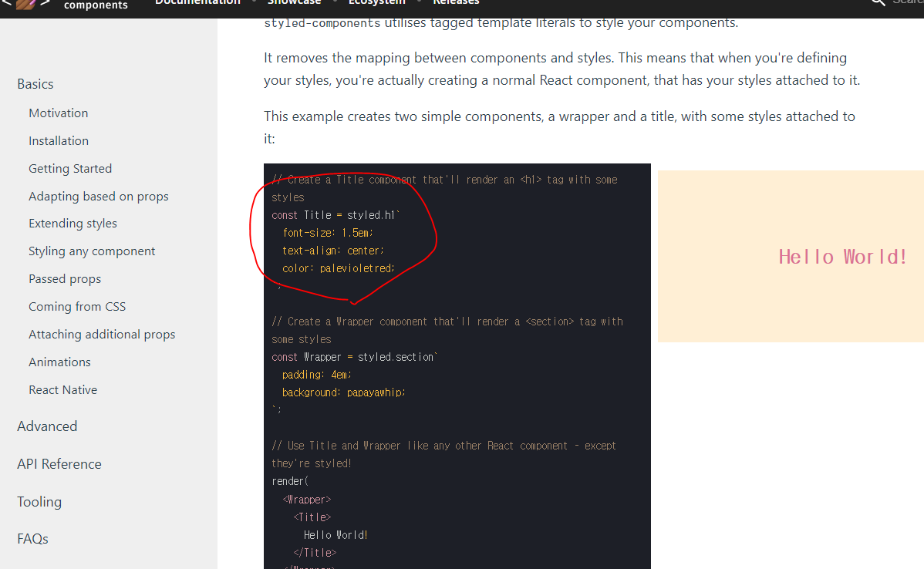Image resolution: width=924 pixels, height=569 pixels.
Task: Open the Releases nav item
Action: point(456,2)
